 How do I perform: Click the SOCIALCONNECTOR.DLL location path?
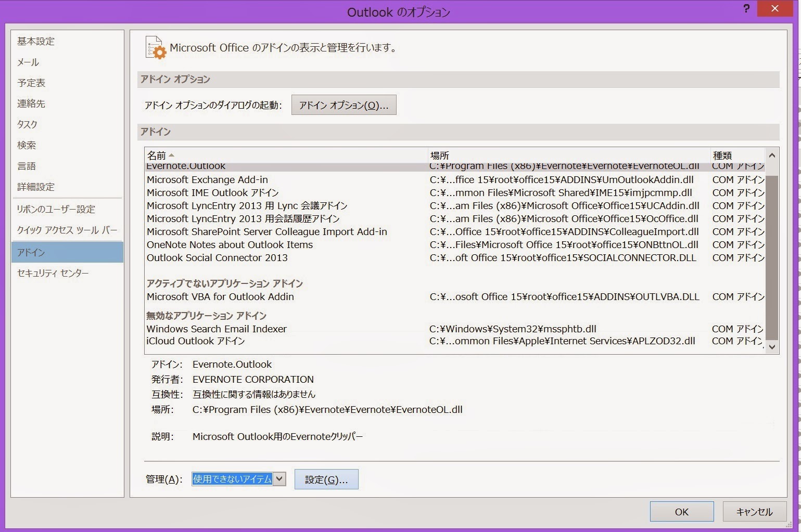(563, 258)
